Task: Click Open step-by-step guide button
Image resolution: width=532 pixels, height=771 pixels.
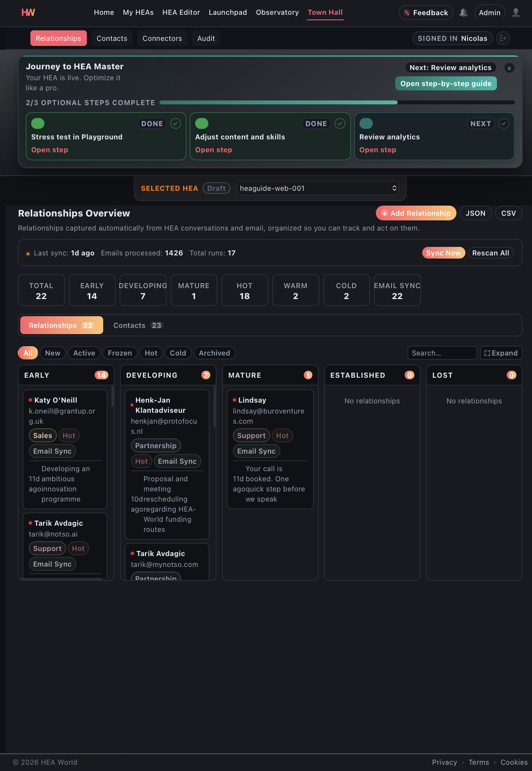Action: click(x=446, y=83)
